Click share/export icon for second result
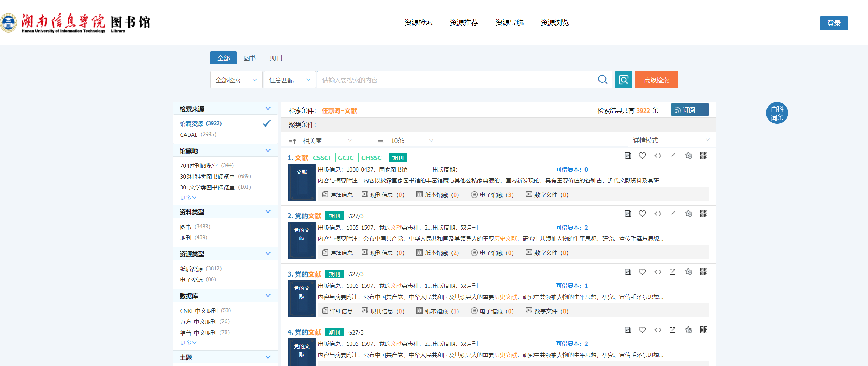Image resolution: width=868 pixels, height=366 pixels. 672,214
